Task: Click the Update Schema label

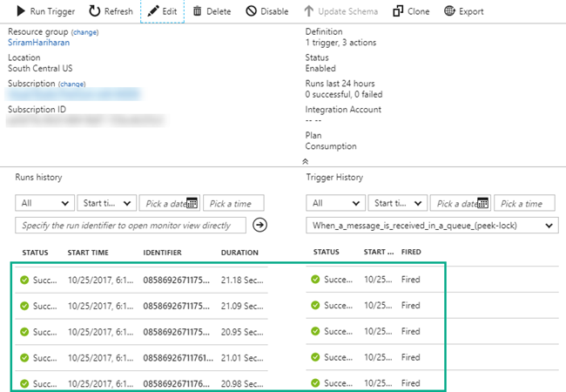Action: coord(348,11)
